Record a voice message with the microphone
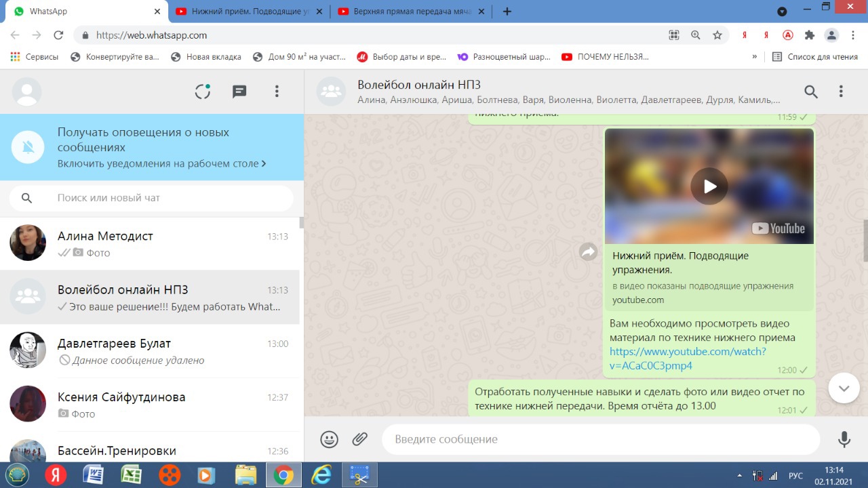This screenshot has width=868, height=488. pos(844,439)
